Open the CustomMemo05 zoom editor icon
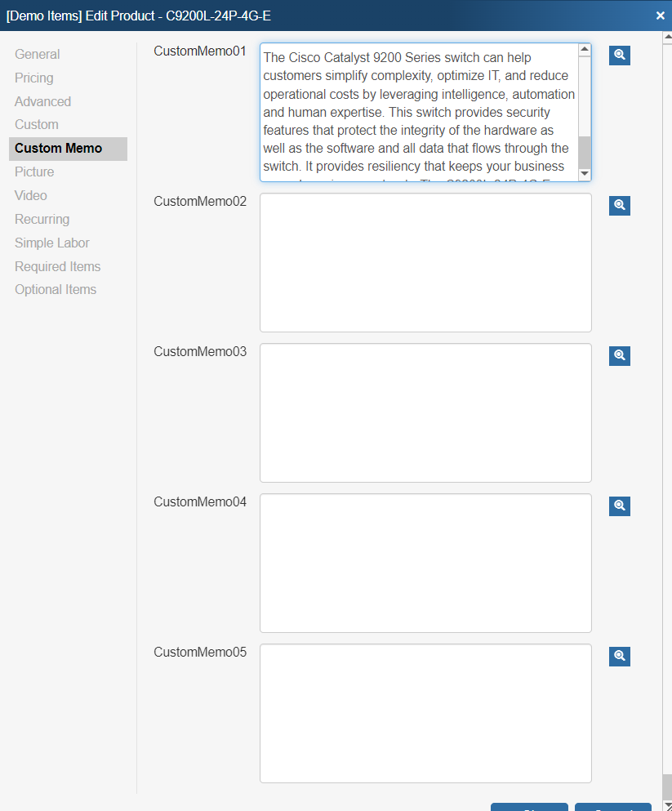672x811 pixels. pos(619,657)
